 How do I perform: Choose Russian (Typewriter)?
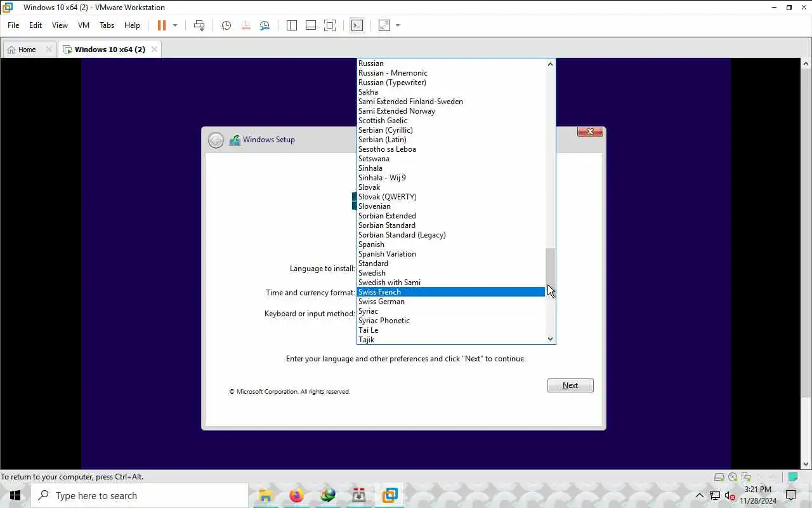[x=450, y=83]
